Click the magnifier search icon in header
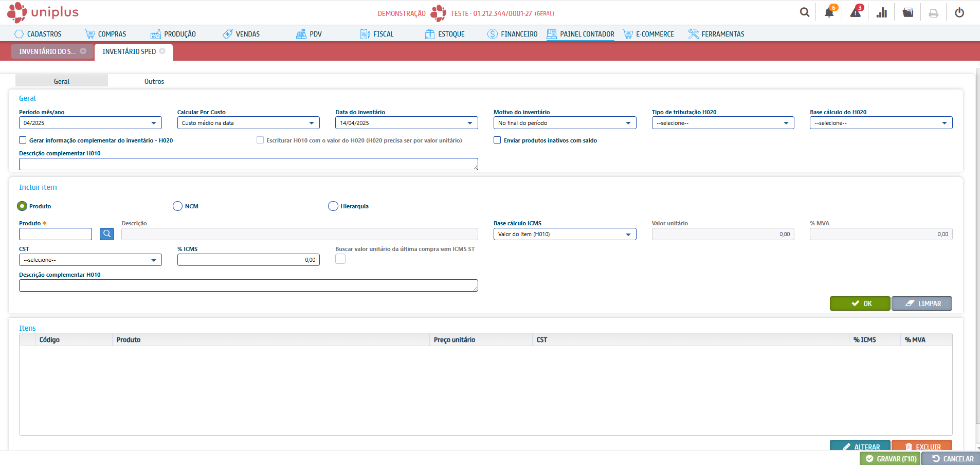The height and width of the screenshot is (465, 980). 805,13
